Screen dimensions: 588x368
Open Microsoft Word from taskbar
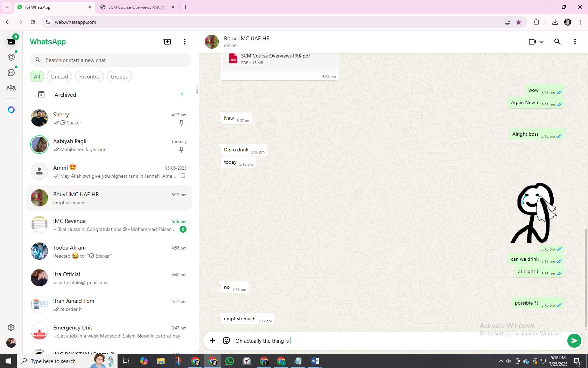(315, 361)
